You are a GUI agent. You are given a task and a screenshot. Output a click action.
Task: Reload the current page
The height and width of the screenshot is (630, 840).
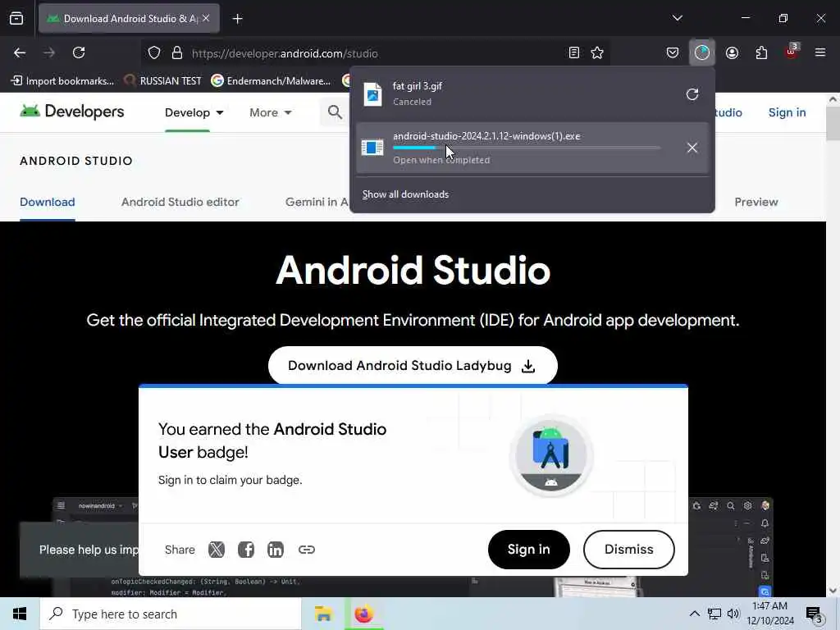[x=79, y=53]
